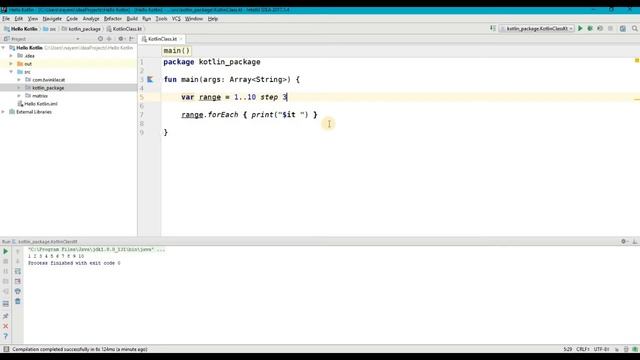Toggle scroll to end icon in console
The image size is (640, 360).
click(x=18, y=281)
